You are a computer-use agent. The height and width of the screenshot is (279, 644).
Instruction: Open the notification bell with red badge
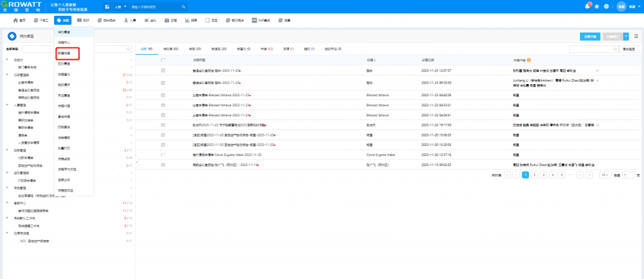pyautogui.click(x=588, y=6)
